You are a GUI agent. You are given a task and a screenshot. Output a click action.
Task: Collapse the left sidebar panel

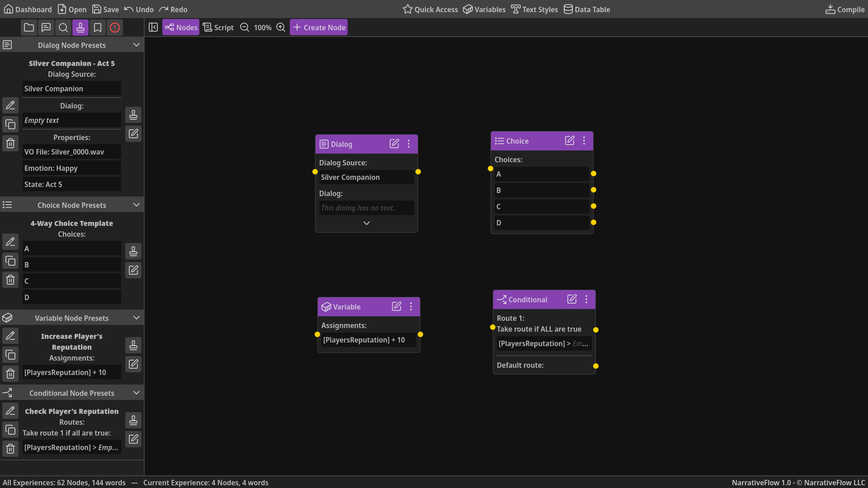point(153,27)
